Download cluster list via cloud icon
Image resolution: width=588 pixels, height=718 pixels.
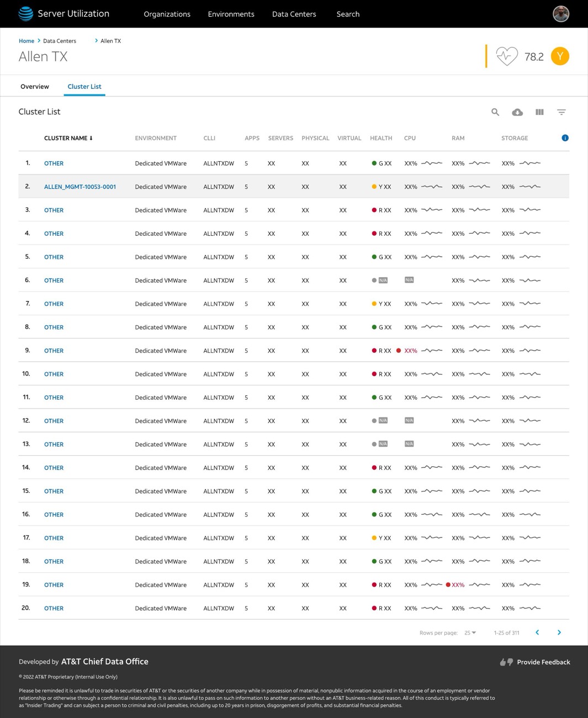tap(517, 112)
